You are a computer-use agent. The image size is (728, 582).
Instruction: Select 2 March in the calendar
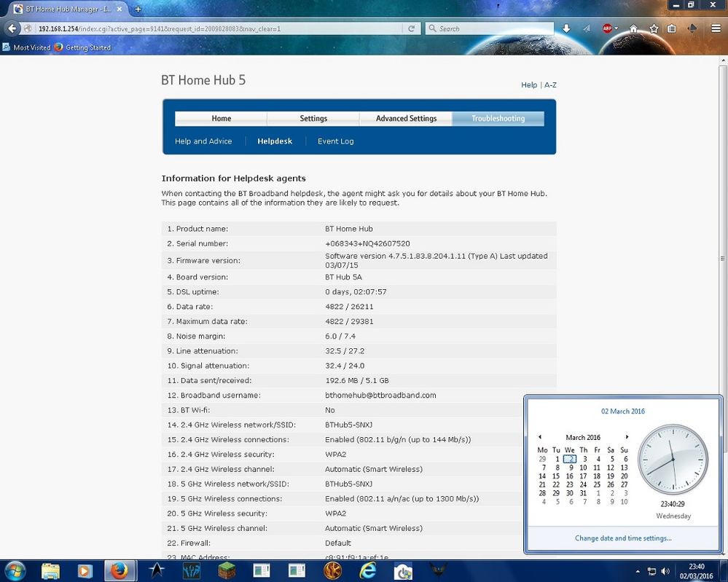tap(570, 459)
